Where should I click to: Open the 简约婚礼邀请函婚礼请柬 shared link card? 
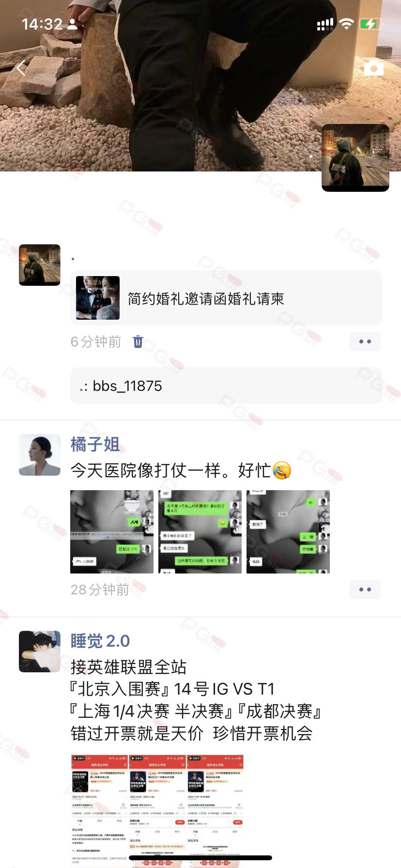point(226,298)
